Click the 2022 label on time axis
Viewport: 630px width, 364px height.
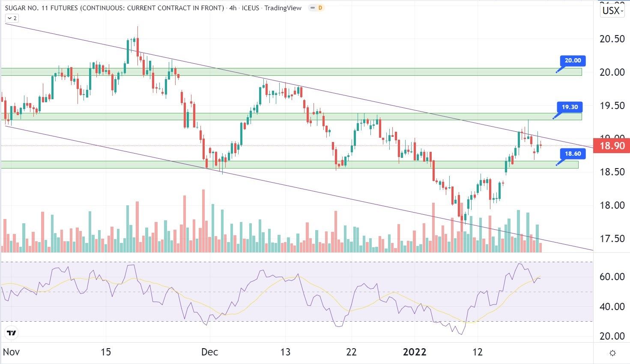[415, 352]
